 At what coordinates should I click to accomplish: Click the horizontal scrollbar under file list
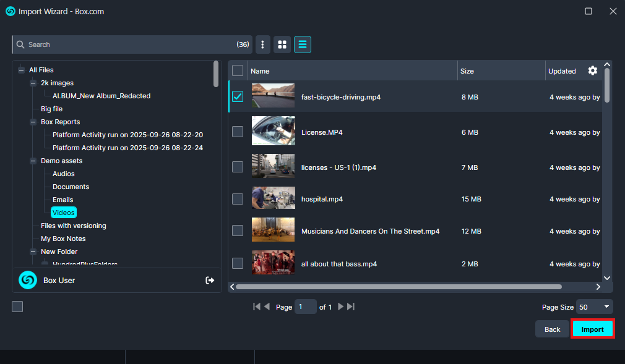click(399, 287)
